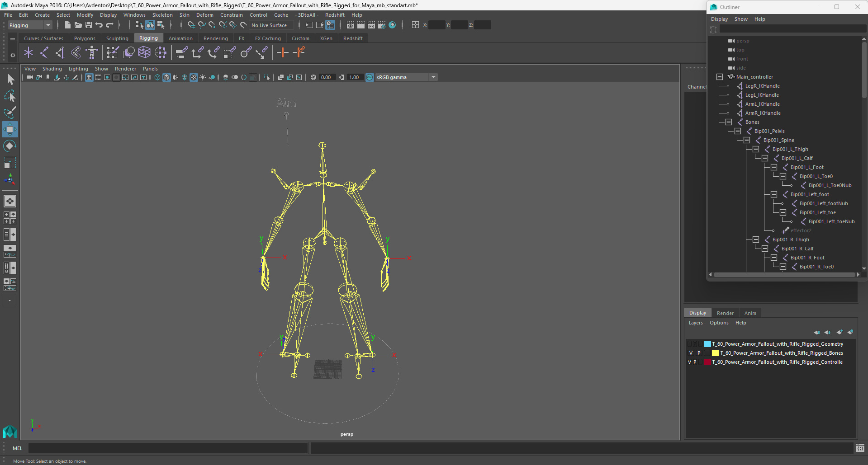Click the Parent constraint shelf icon
This screenshot has width=868, height=465.
click(181, 53)
